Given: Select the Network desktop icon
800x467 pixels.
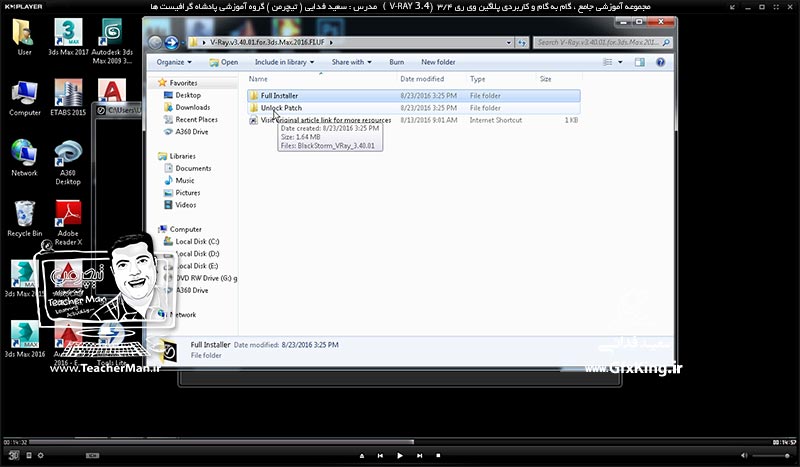Looking at the screenshot, I should 24,158.
